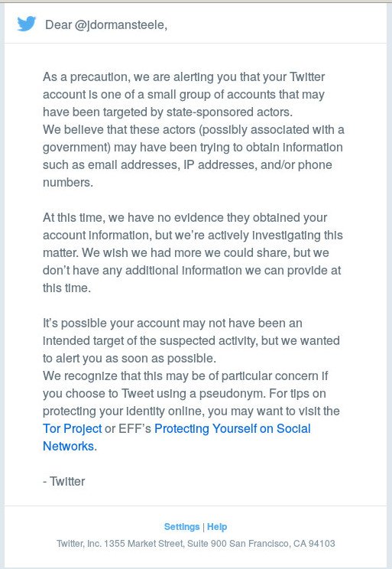This screenshot has width=392, height=569.
Task: Click the word 'Dear' in header
Action: [x=58, y=25]
